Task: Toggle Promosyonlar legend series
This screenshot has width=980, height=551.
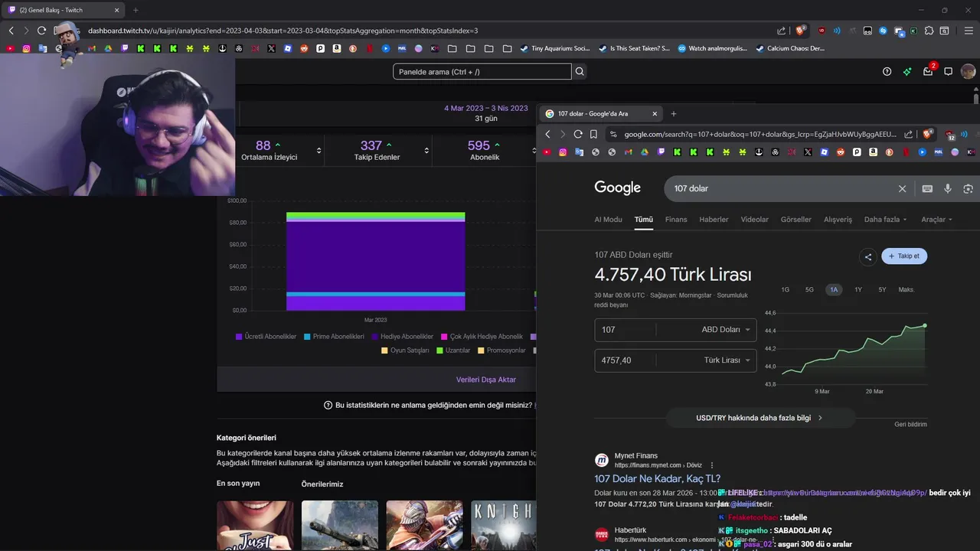Action: pos(501,350)
